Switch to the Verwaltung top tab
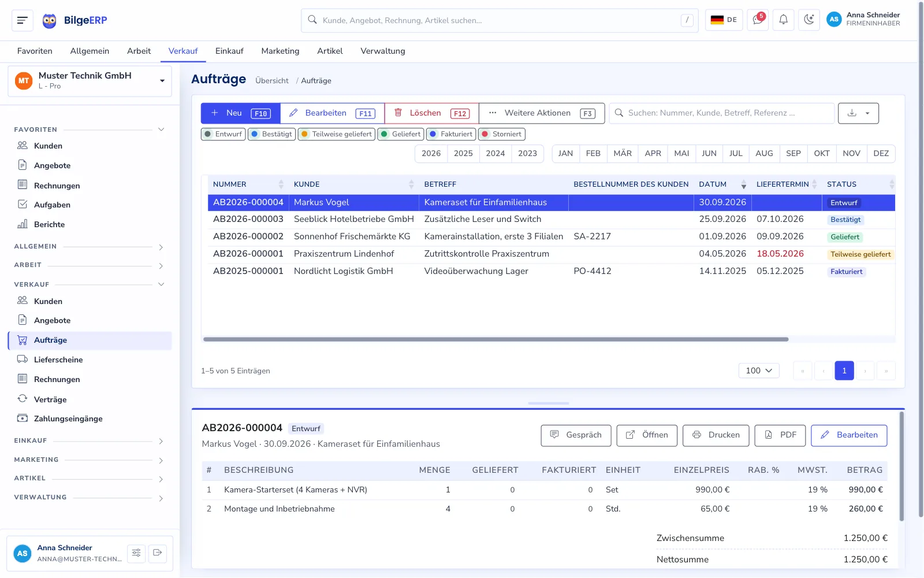The image size is (924, 578). click(x=383, y=51)
